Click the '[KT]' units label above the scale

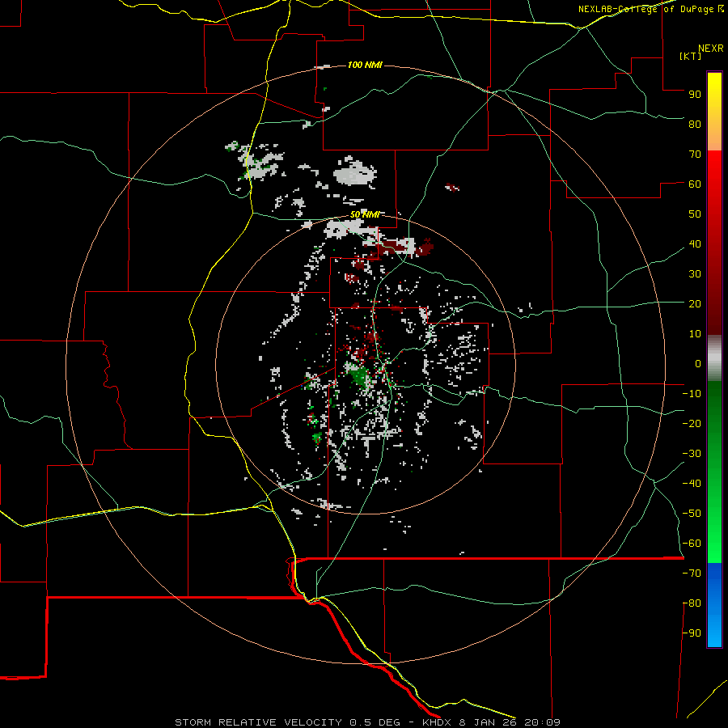point(691,56)
